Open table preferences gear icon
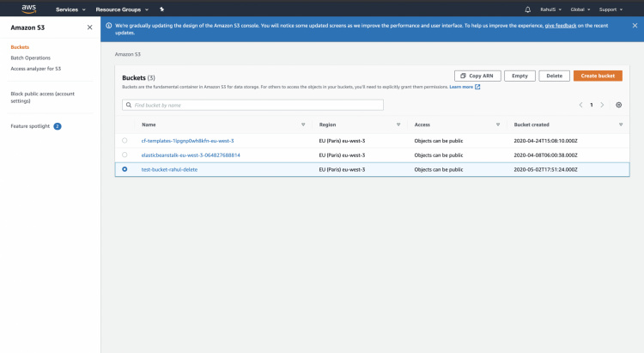The image size is (644, 353). (x=619, y=105)
